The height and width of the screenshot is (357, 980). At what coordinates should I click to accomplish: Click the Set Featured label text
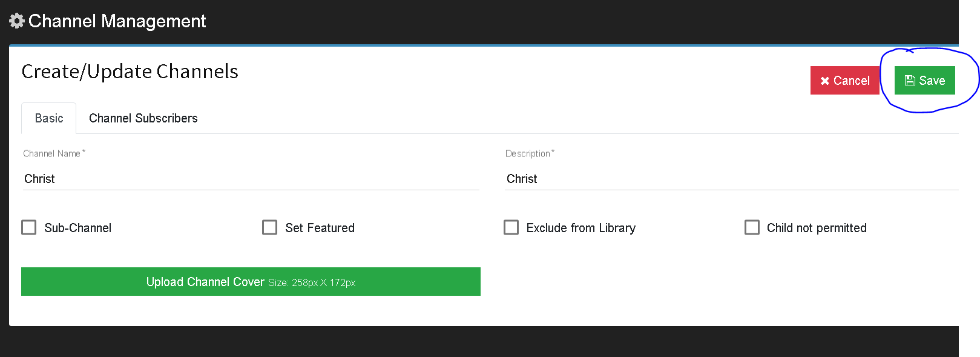coord(320,228)
